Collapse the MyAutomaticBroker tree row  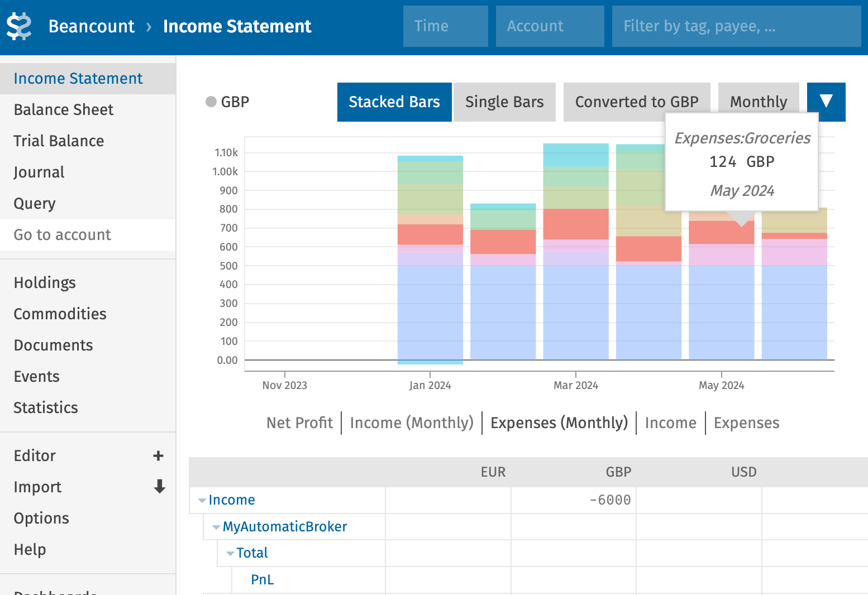(x=216, y=527)
